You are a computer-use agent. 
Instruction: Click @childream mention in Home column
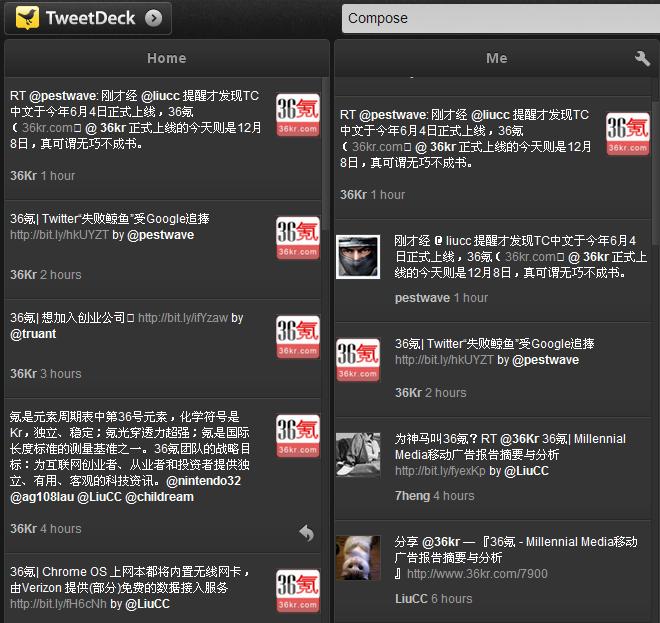pyautogui.click(x=160, y=497)
